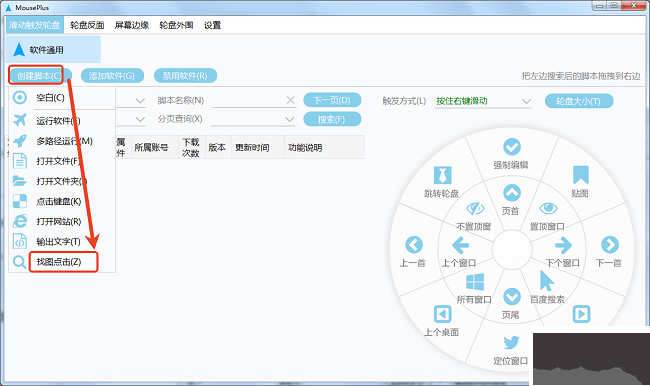Screen dimensions: 650x386
Task: Select the 软件通用 item
Action: tap(53, 50)
